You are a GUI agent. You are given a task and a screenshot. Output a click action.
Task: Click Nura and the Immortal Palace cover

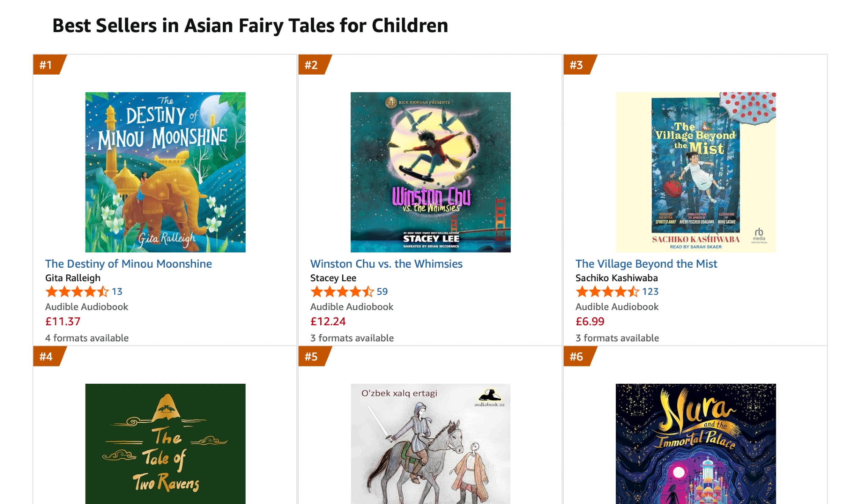[x=695, y=443]
